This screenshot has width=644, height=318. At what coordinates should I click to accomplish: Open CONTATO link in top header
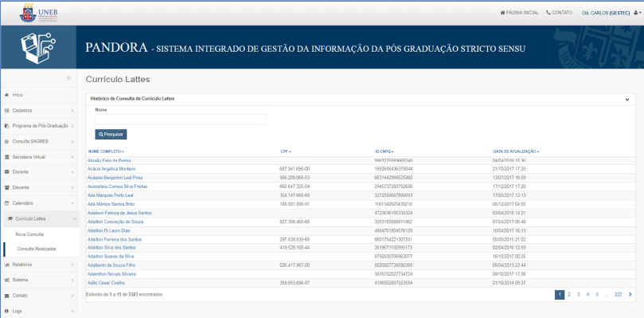tap(560, 13)
